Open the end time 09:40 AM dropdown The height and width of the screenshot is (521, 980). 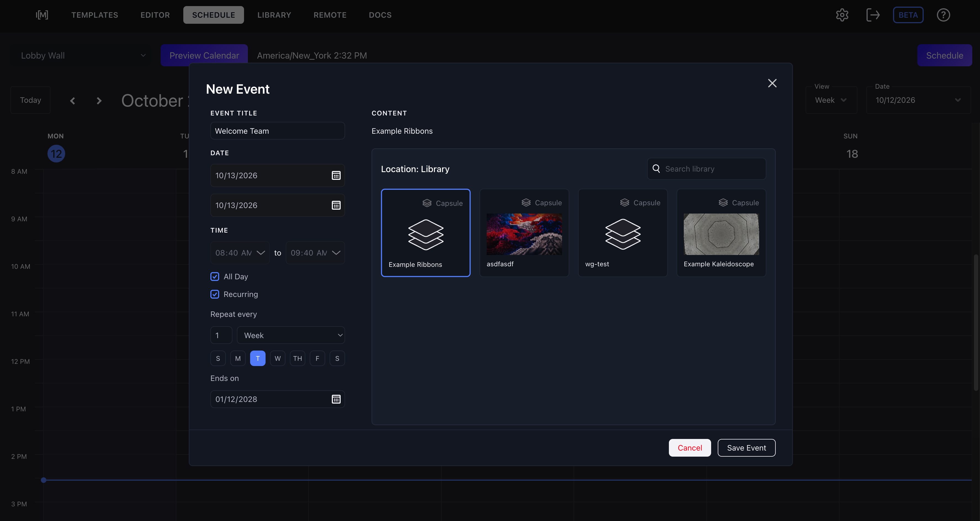pos(315,253)
